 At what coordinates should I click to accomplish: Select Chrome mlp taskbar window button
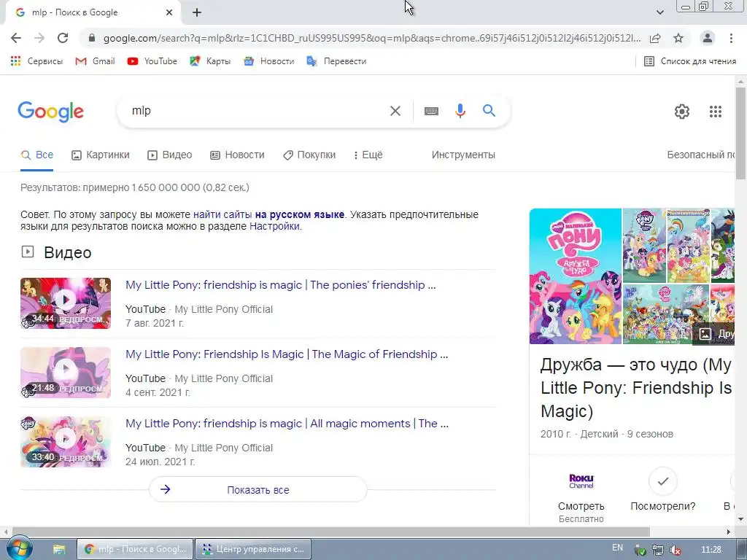pos(135,549)
